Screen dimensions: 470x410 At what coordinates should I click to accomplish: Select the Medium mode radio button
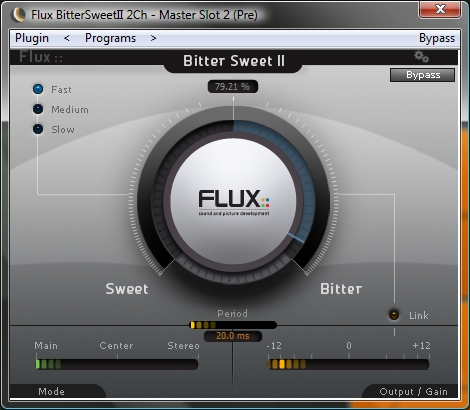38,109
